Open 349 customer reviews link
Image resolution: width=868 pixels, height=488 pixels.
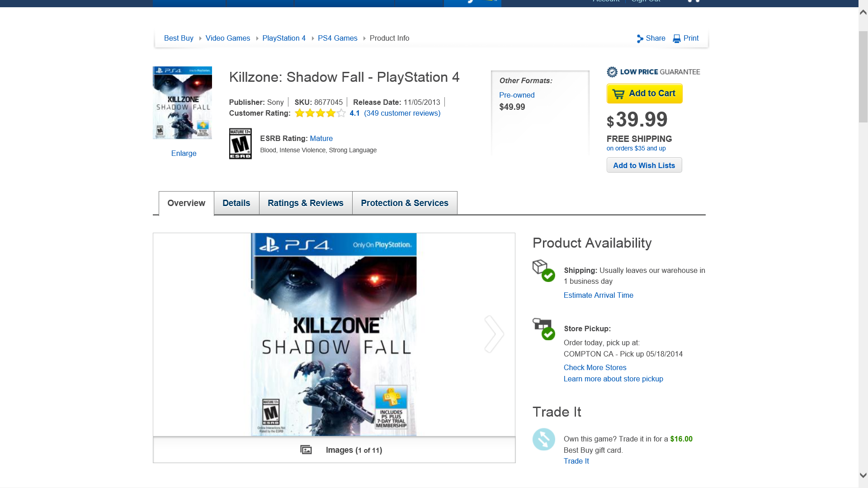402,113
